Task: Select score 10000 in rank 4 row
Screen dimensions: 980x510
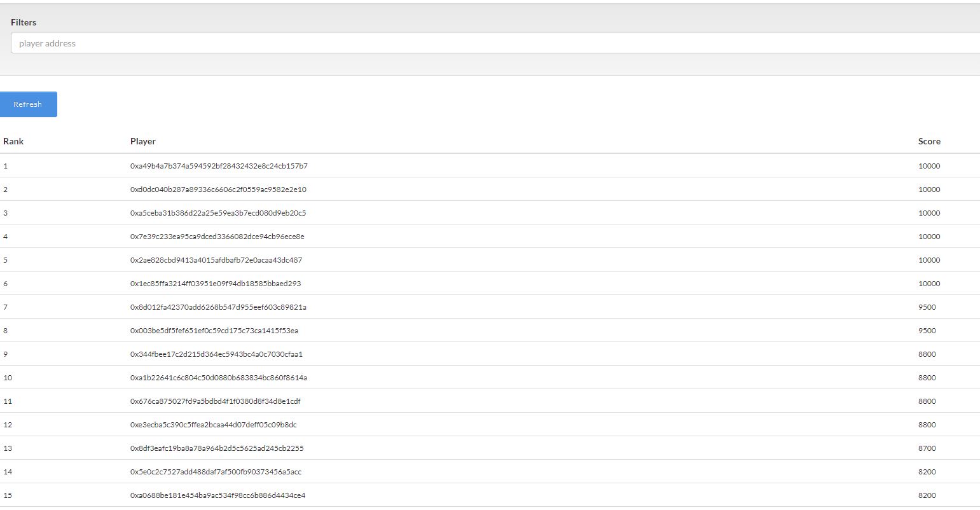Action: 929,237
